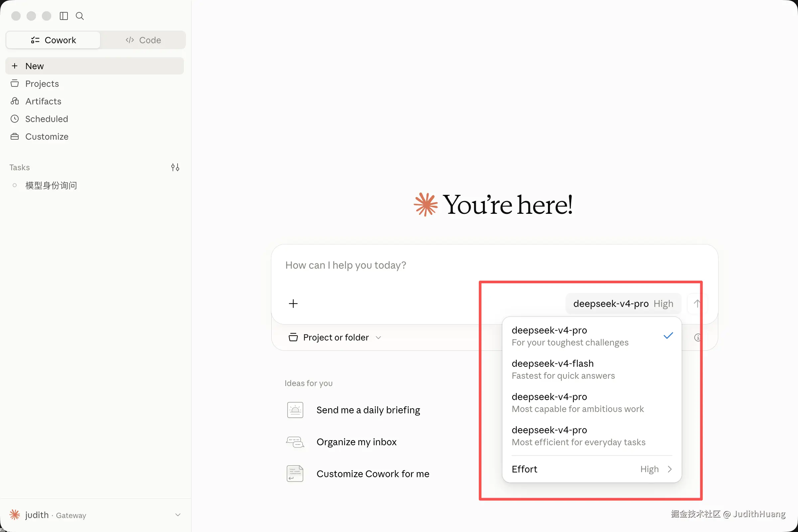Viewport: 798px width, 532px height.
Task: Switch to the Cowork tab
Action: (53, 40)
